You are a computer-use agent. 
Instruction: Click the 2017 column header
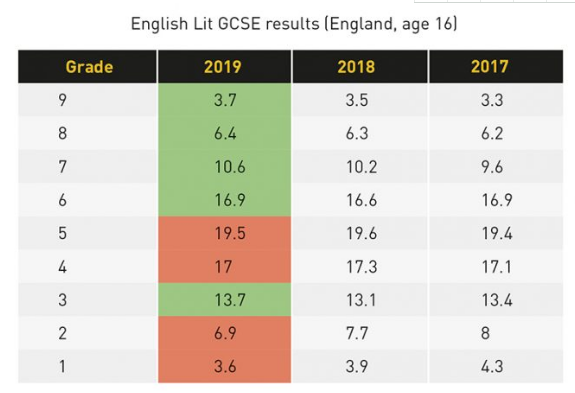tap(496, 67)
